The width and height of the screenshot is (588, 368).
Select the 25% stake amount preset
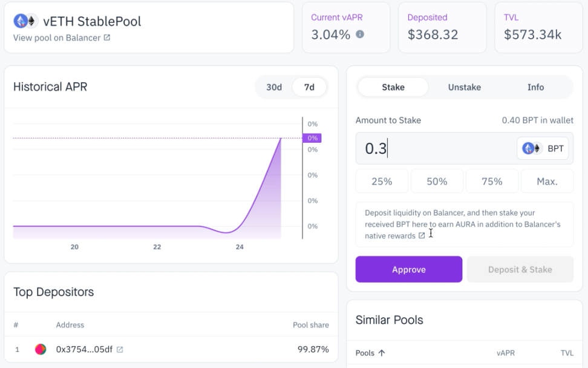coord(382,181)
